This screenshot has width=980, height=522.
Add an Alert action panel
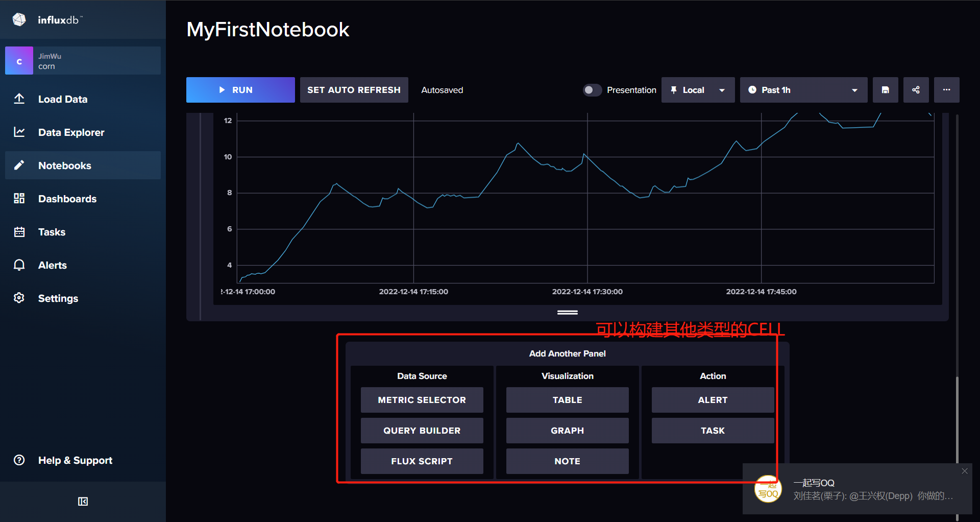(713, 400)
